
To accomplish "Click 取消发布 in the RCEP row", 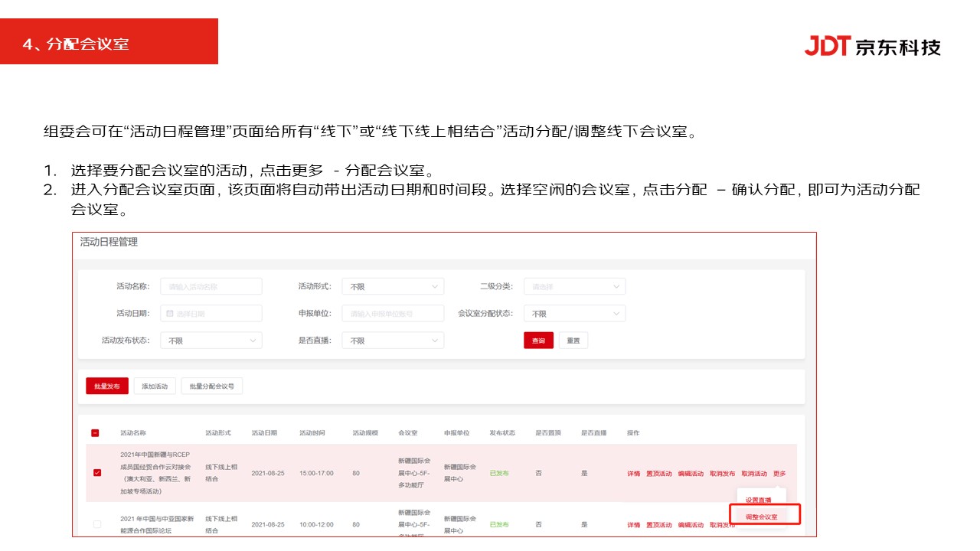I will [x=722, y=474].
